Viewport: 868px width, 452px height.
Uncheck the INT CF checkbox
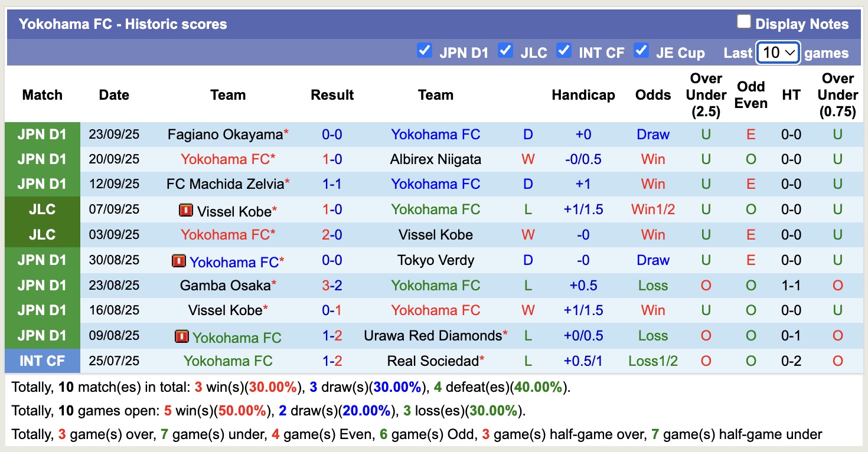564,51
